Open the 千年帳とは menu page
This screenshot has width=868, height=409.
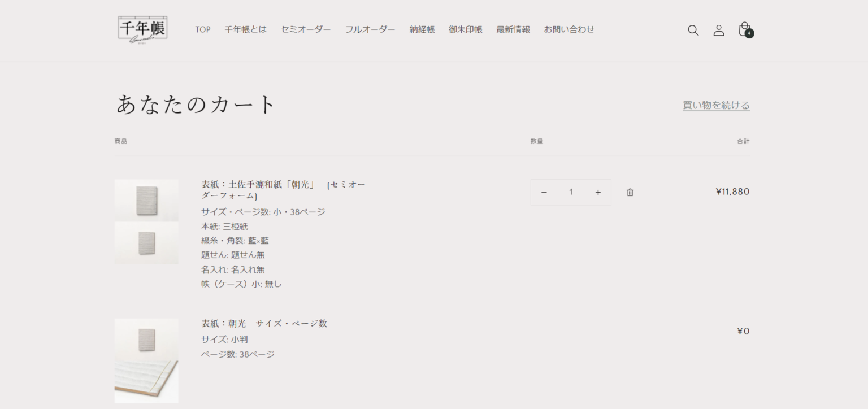(245, 29)
